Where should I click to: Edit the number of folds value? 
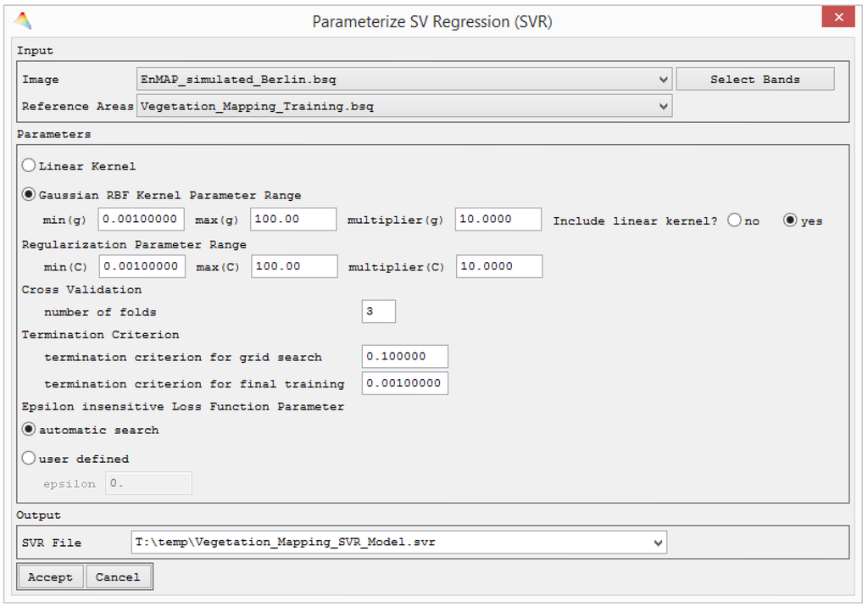click(x=378, y=310)
